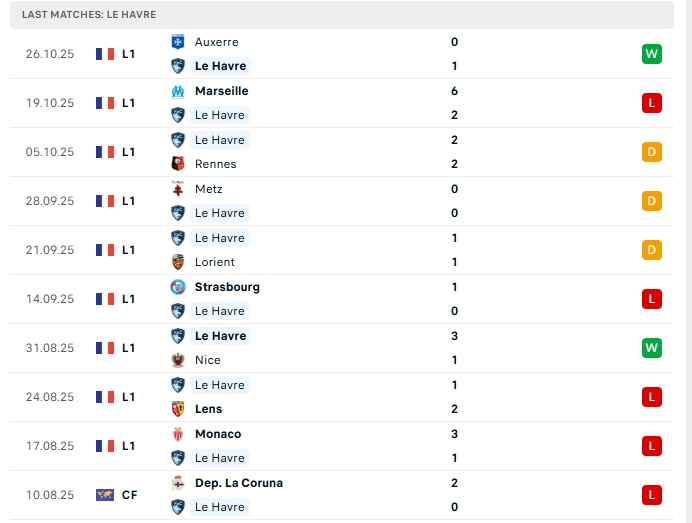Click the Nice club logo
The height and width of the screenshot is (523, 692).
[x=178, y=360]
